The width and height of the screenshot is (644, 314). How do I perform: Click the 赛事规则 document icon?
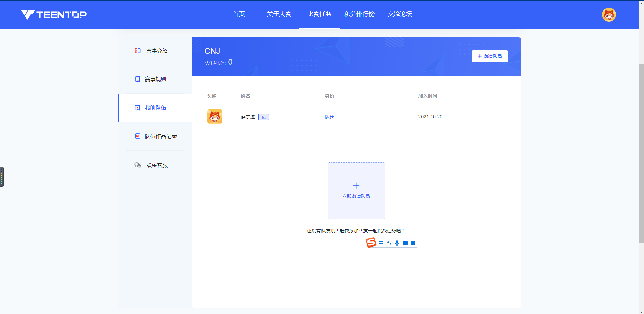(x=138, y=79)
